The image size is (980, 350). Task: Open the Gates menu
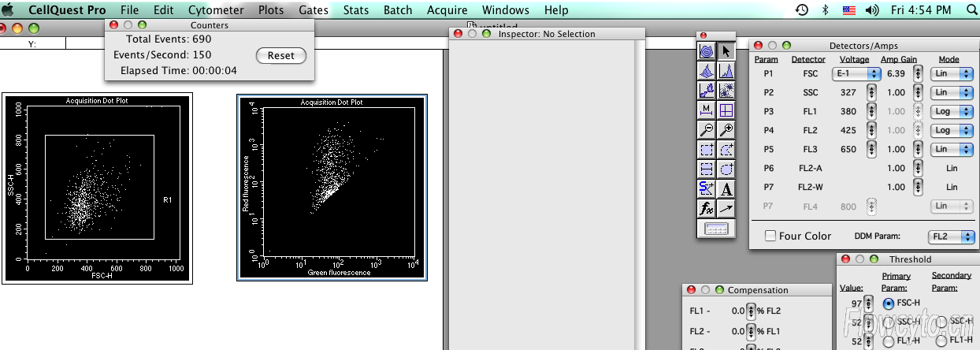click(314, 10)
